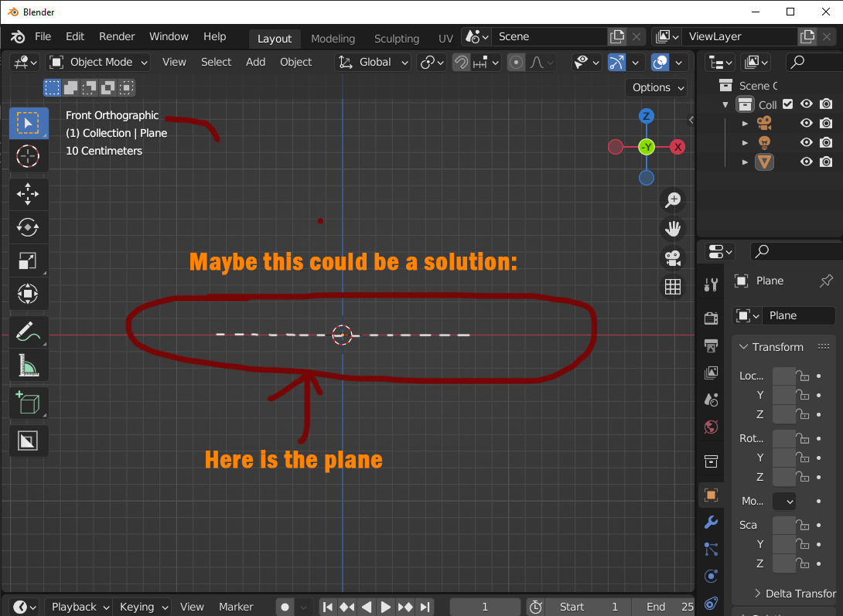
Task: Switch to the Modeling workspace tab
Action: point(333,39)
